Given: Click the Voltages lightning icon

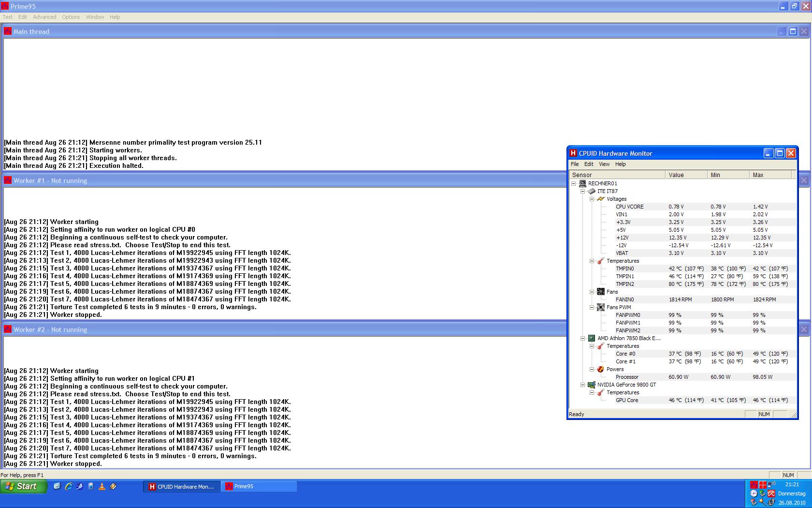Looking at the screenshot, I should [x=601, y=199].
